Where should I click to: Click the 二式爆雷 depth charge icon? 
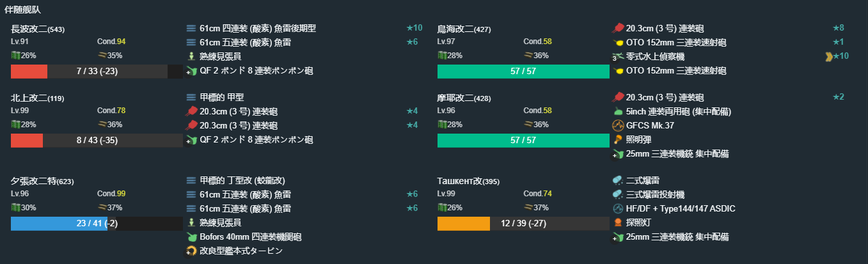click(x=618, y=181)
